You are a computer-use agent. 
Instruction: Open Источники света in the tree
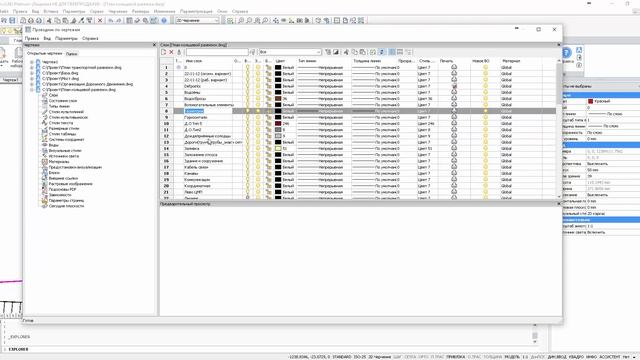tap(64, 156)
